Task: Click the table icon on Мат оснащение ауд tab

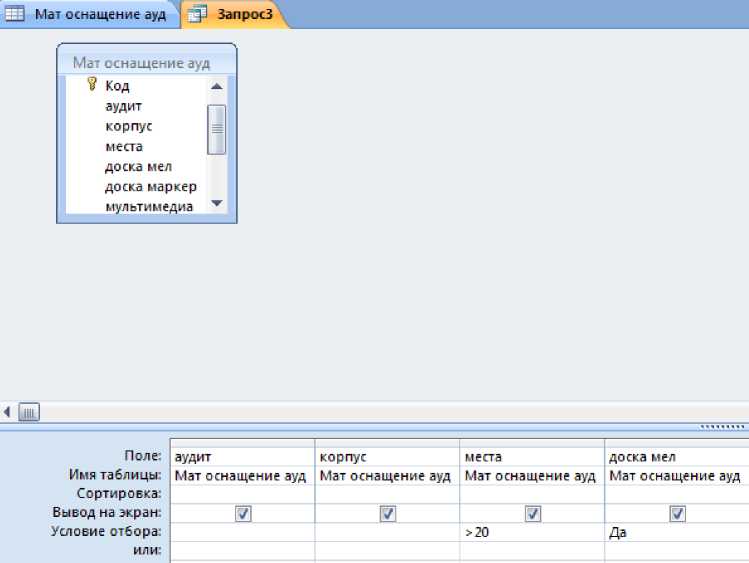Action: coord(14,14)
